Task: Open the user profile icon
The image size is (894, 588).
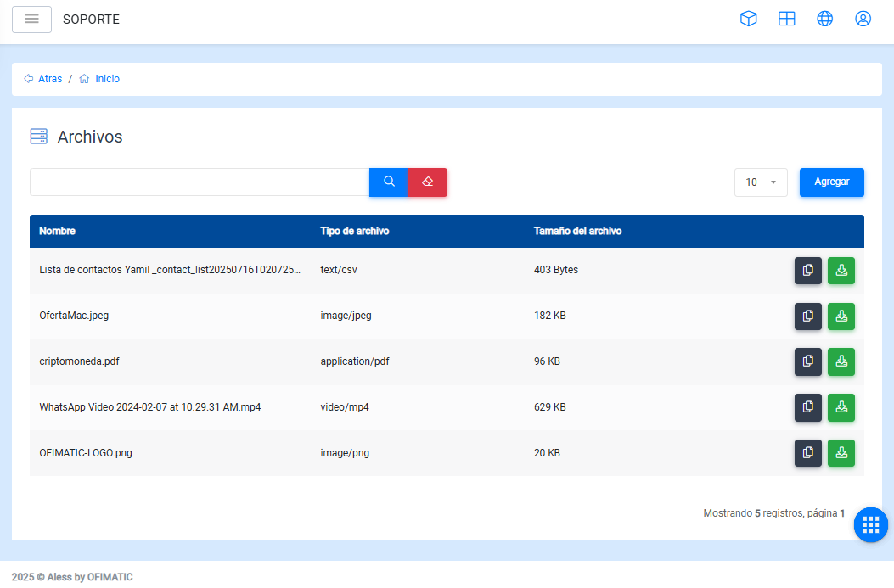Action: tap(863, 19)
